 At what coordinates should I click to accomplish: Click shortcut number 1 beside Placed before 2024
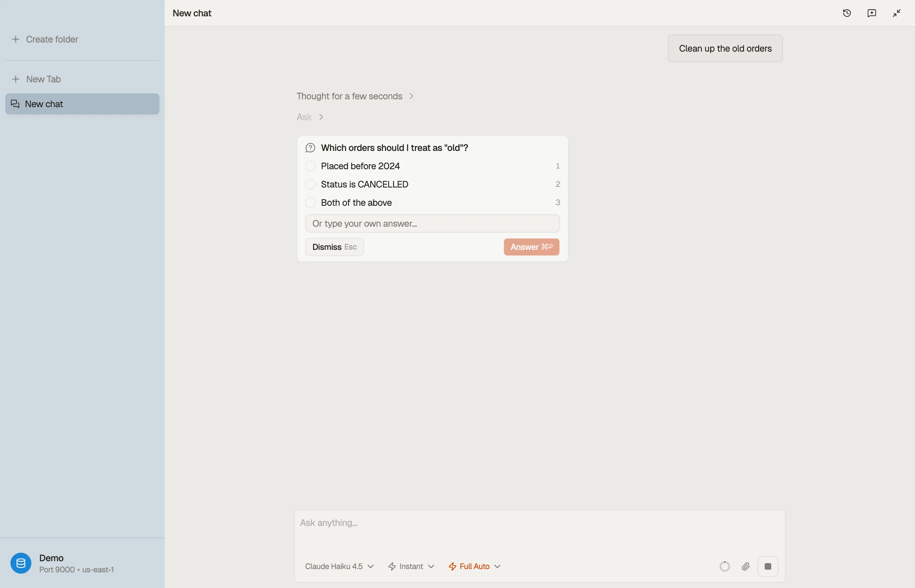(x=557, y=166)
